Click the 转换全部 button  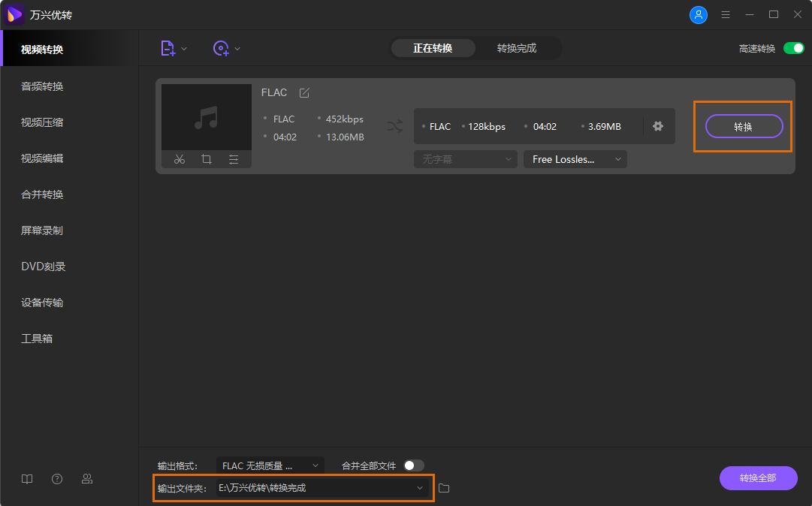click(758, 478)
